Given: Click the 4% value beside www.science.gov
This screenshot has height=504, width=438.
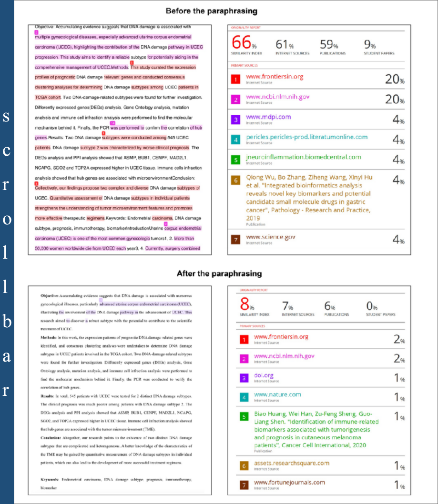Looking at the screenshot, I should pos(398,240).
